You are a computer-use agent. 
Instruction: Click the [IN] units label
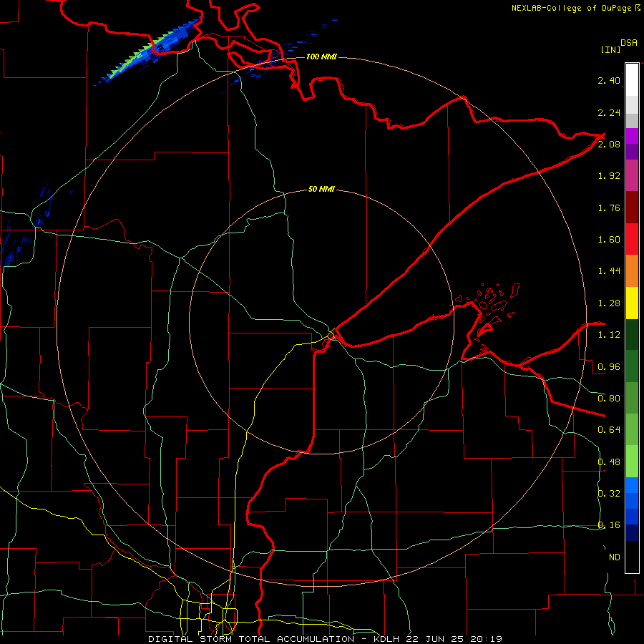click(x=611, y=49)
